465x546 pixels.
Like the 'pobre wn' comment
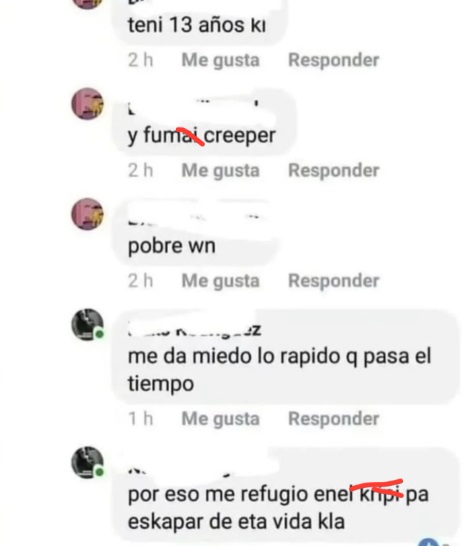click(220, 281)
